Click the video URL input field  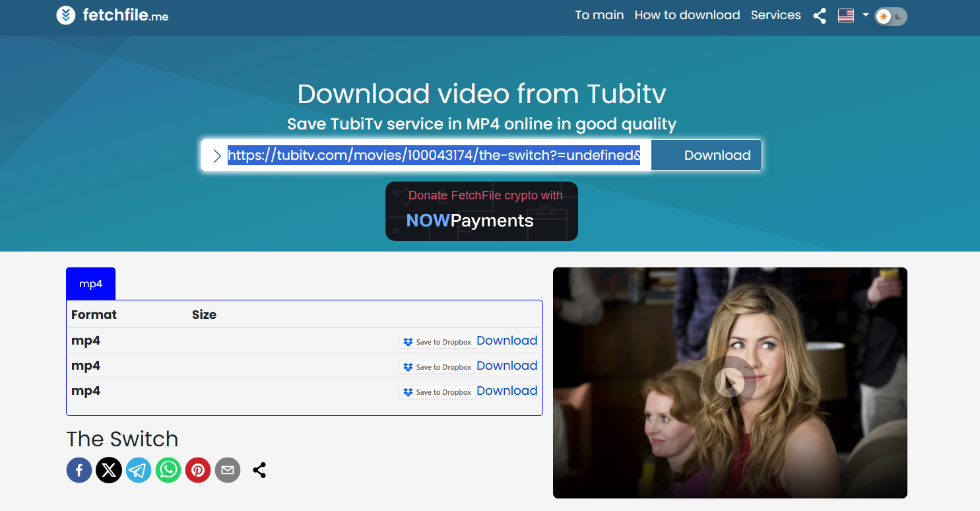pyautogui.click(x=434, y=155)
